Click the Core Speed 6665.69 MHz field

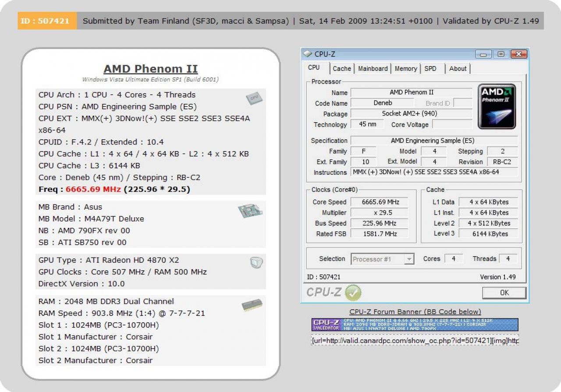pyautogui.click(x=380, y=202)
